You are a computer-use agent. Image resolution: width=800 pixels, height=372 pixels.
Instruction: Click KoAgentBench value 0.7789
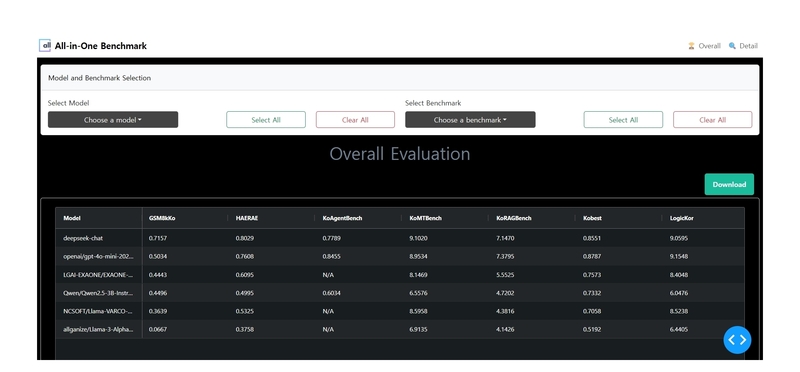331,238
